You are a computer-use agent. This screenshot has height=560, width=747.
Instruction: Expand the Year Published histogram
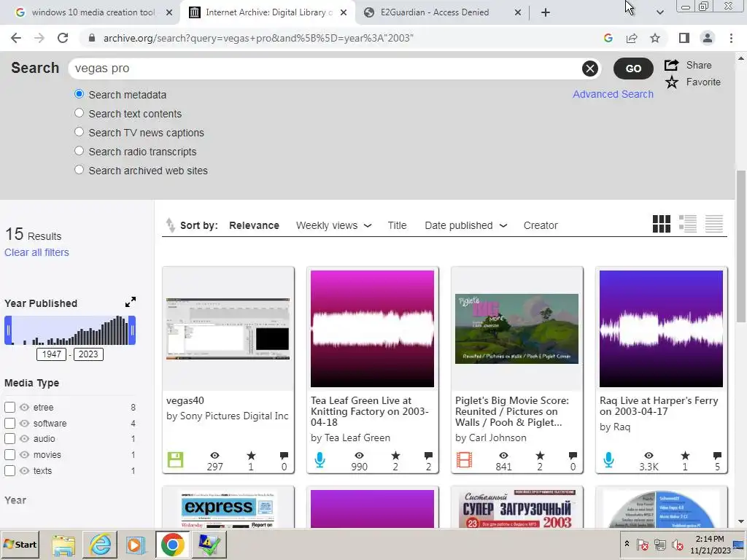131,302
